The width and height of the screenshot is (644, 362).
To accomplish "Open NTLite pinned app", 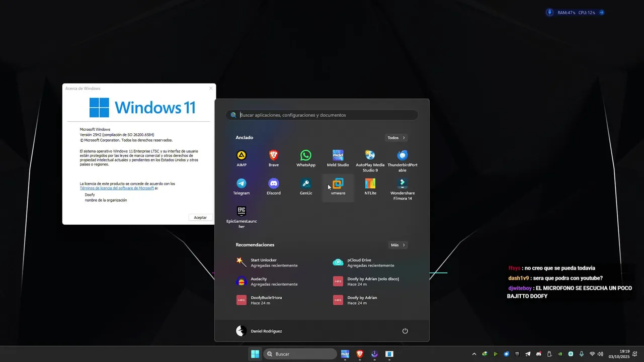I will [x=370, y=187].
